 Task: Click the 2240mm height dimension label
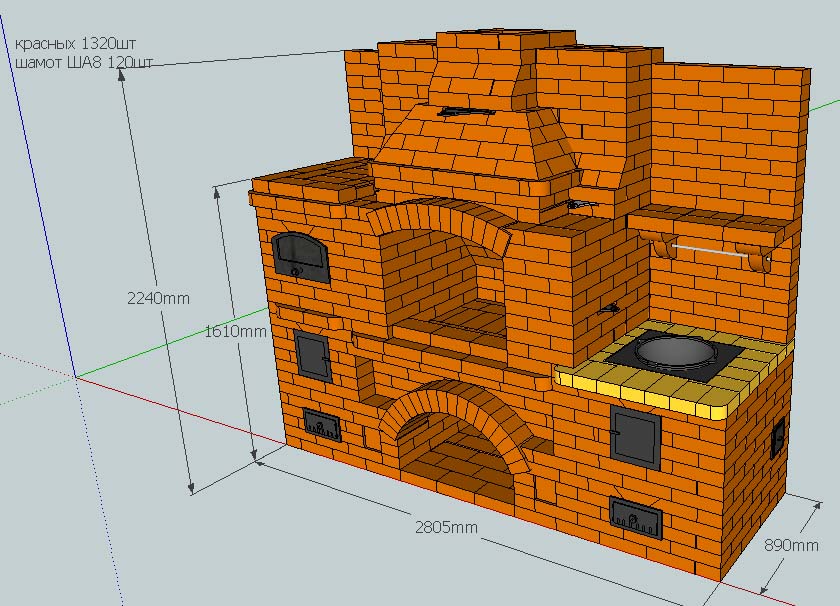point(157,297)
